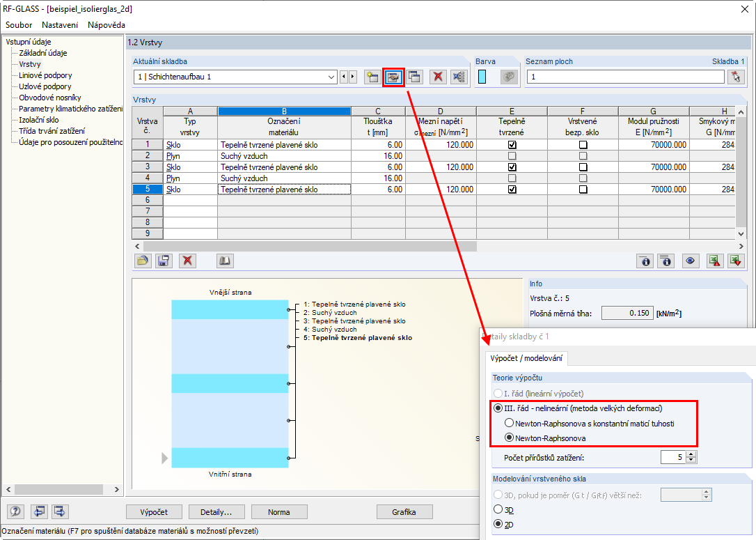Image resolution: width=756 pixels, height=540 pixels.
Task: Select the plain Newton-Raphsonova radio button
Action: click(x=509, y=438)
